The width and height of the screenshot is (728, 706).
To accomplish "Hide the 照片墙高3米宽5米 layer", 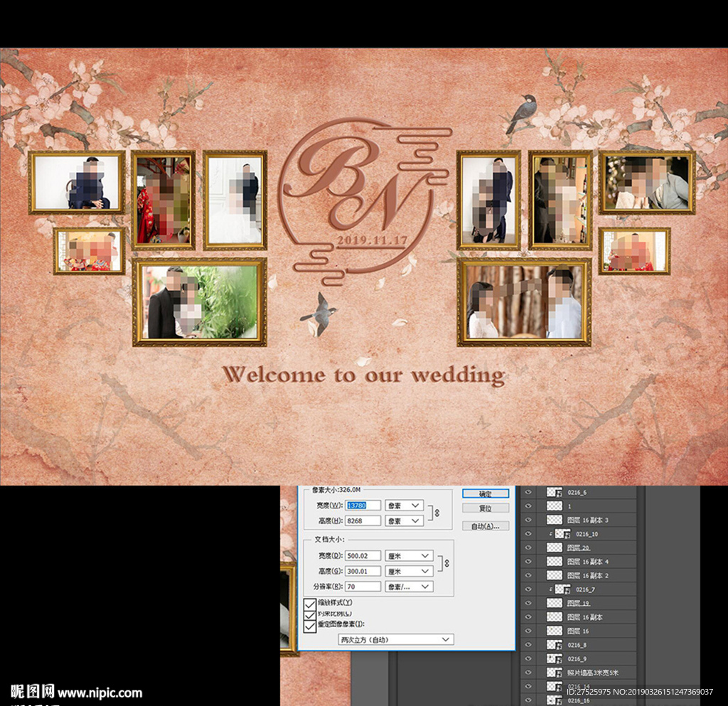I will coord(528,673).
